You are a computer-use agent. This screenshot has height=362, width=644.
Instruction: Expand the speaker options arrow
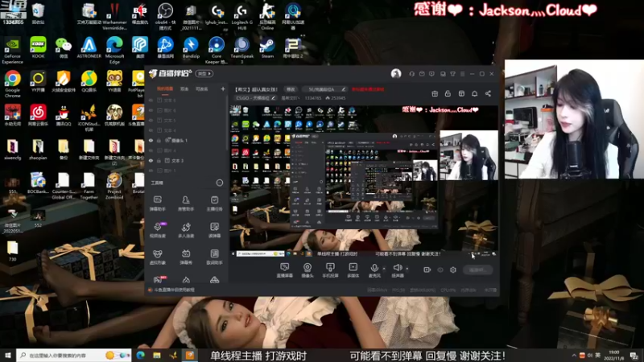(x=407, y=269)
